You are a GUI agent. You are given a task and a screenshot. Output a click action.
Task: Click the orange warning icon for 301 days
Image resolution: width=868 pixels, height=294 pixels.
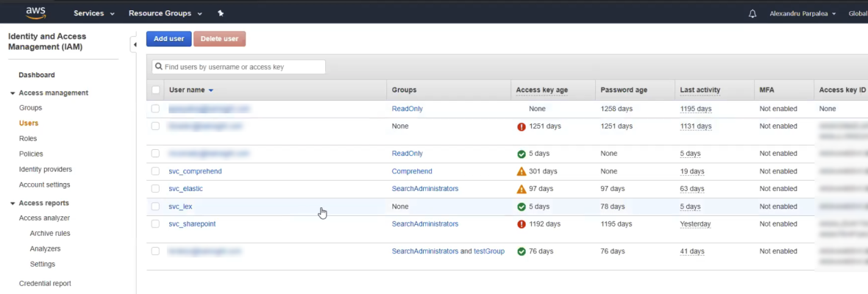(522, 171)
